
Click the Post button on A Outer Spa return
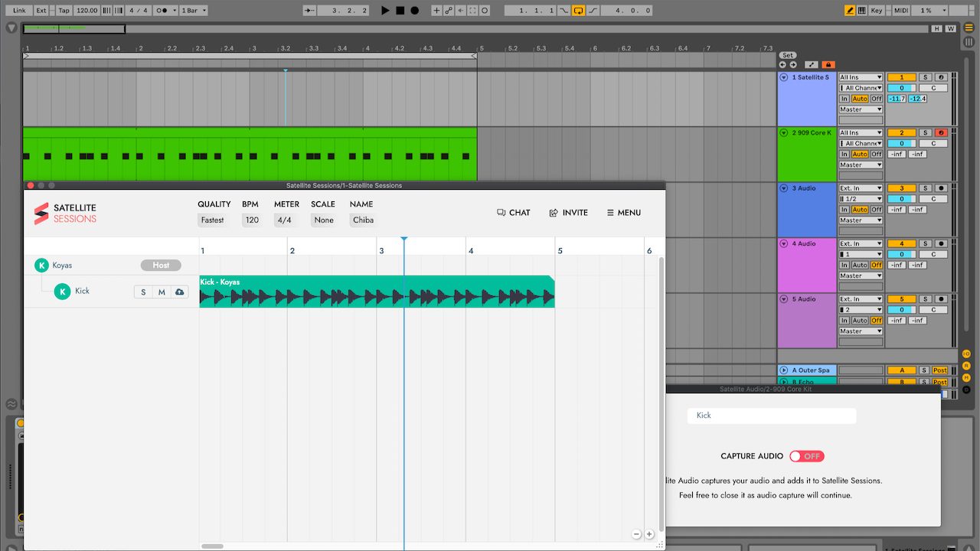940,370
